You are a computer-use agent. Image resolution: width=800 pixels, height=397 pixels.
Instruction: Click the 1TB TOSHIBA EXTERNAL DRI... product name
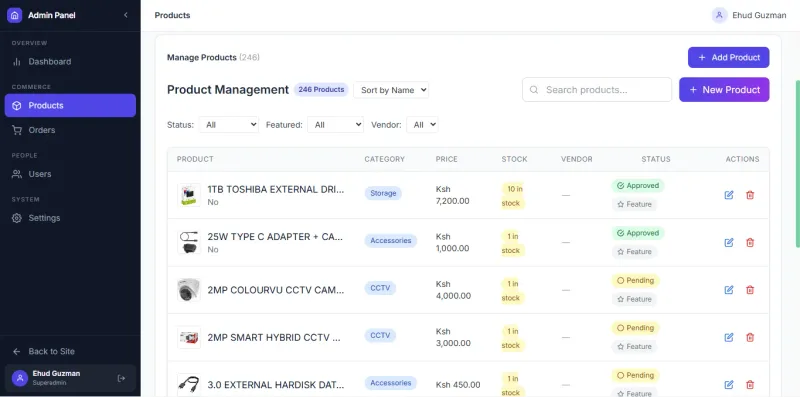click(276, 189)
